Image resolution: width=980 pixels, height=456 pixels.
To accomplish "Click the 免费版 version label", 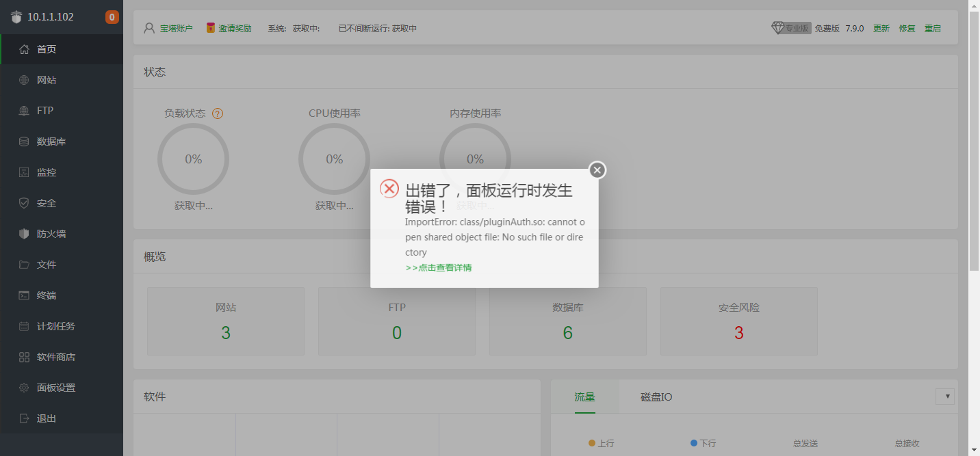I will 827,29.
